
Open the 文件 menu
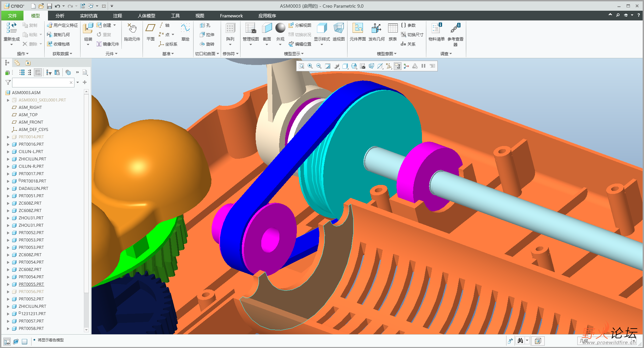[x=12, y=16]
